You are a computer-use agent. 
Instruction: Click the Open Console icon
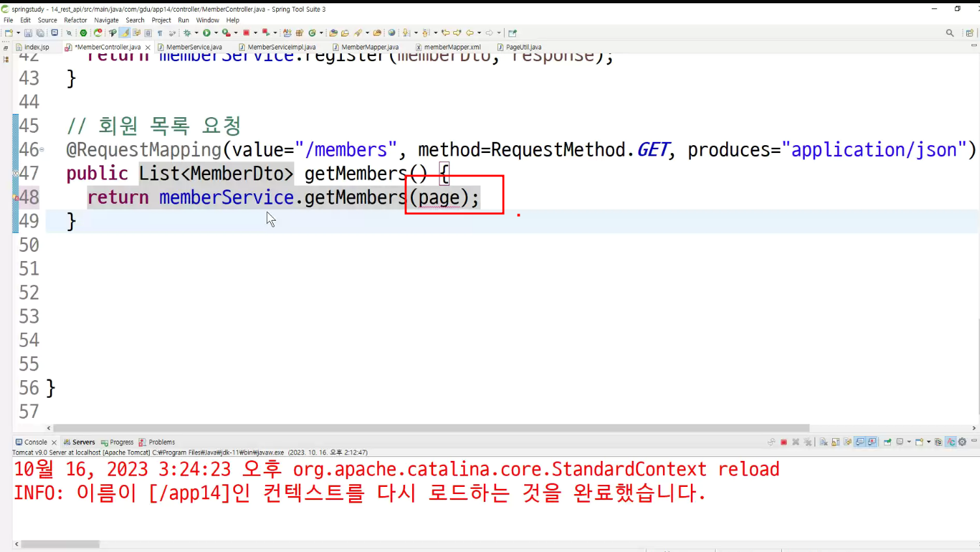click(919, 442)
